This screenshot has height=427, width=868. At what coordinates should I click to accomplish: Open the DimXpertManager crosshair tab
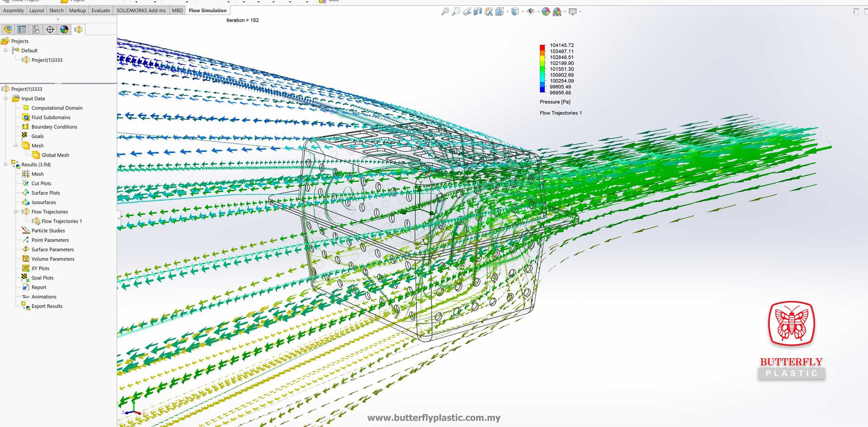pyautogui.click(x=50, y=30)
